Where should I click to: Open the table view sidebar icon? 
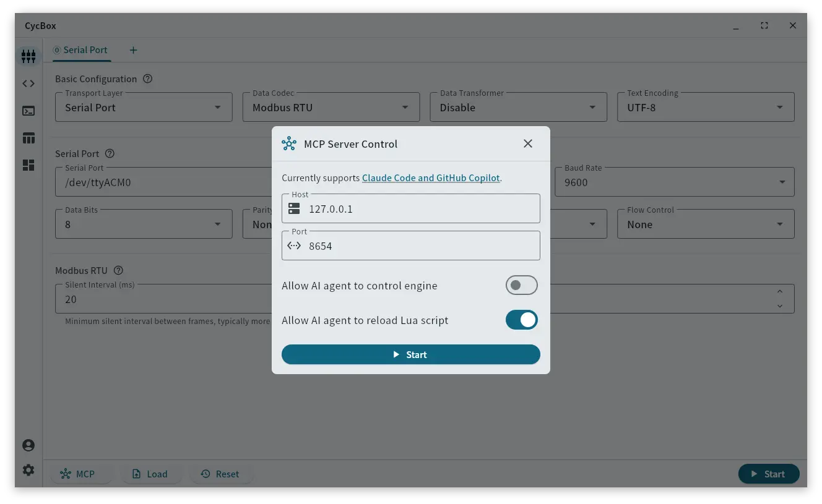pos(28,139)
